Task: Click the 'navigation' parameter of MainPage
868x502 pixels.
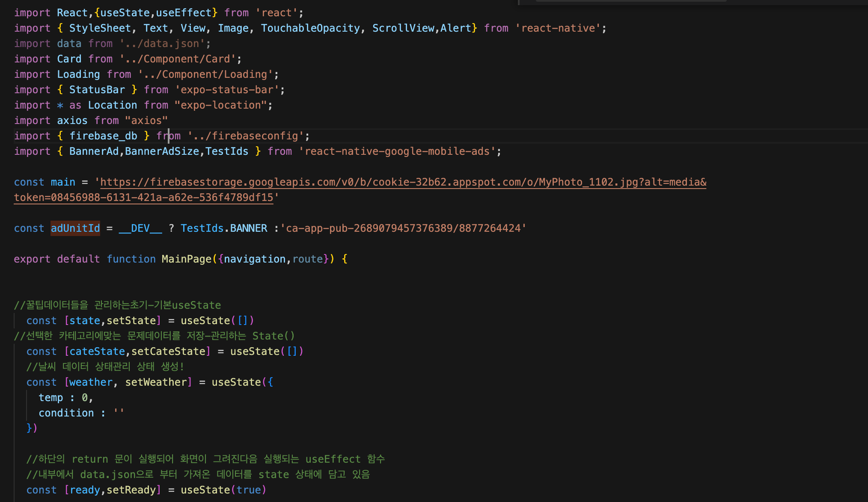Action: 255,259
